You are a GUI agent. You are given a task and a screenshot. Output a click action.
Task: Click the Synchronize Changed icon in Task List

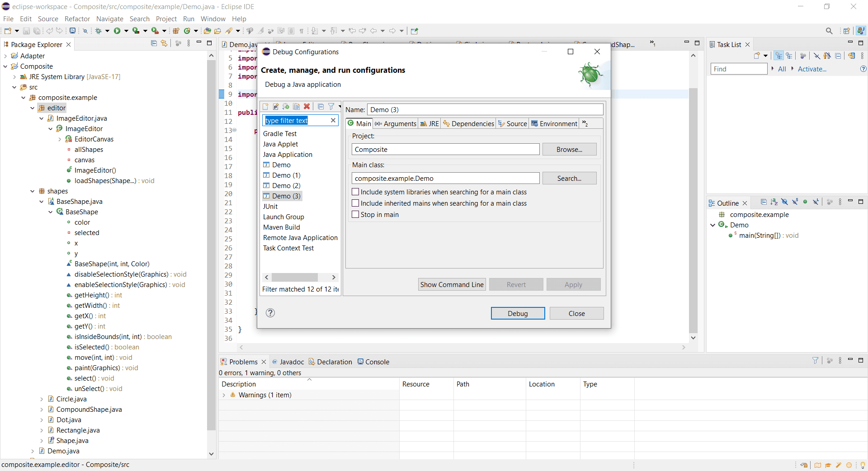(852, 56)
